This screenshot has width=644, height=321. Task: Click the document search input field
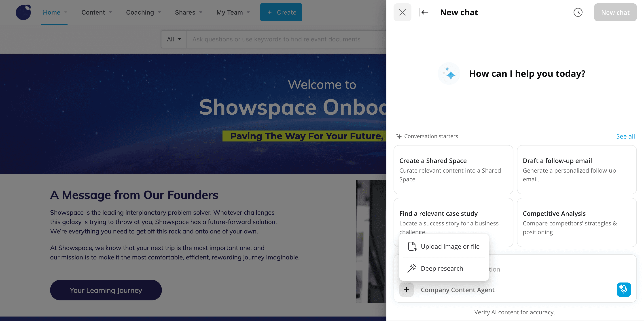tap(285, 39)
